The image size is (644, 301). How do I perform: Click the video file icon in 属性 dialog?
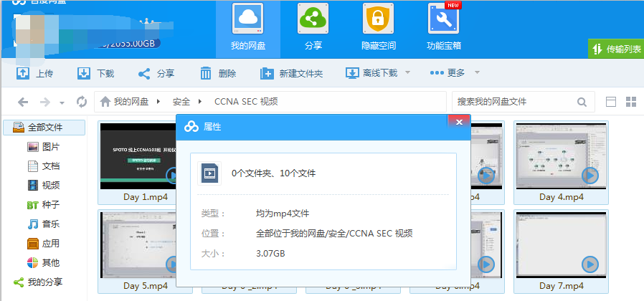(209, 173)
